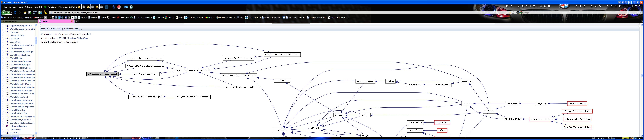
Task: Click the broom clear-history icon
Action: click(x=45, y=13)
